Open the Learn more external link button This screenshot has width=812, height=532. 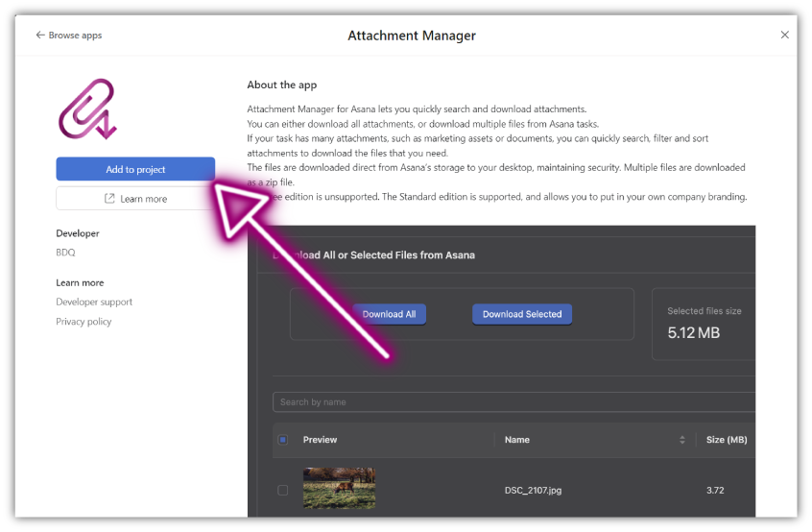135,199
